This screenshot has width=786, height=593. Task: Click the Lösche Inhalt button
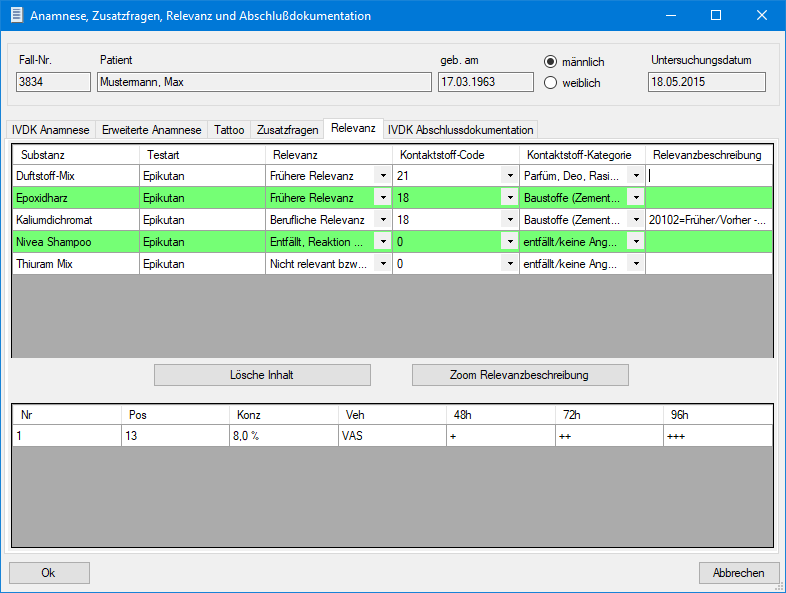point(262,375)
